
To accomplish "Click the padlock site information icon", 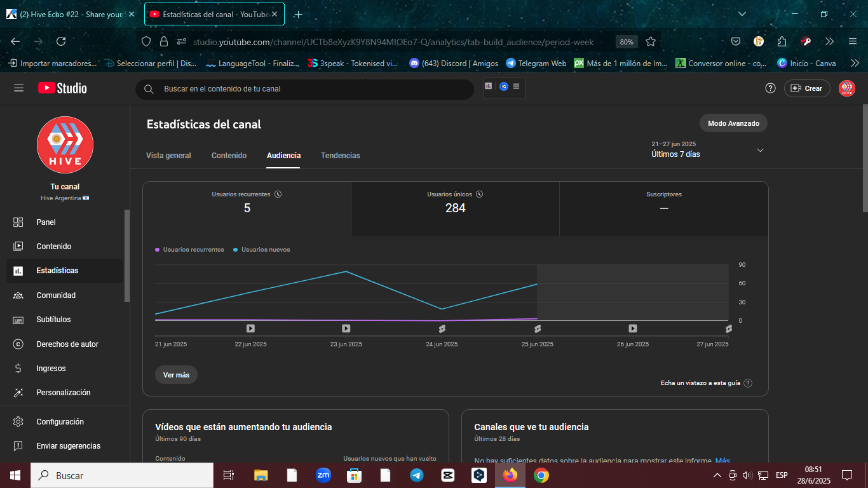I will point(164,41).
